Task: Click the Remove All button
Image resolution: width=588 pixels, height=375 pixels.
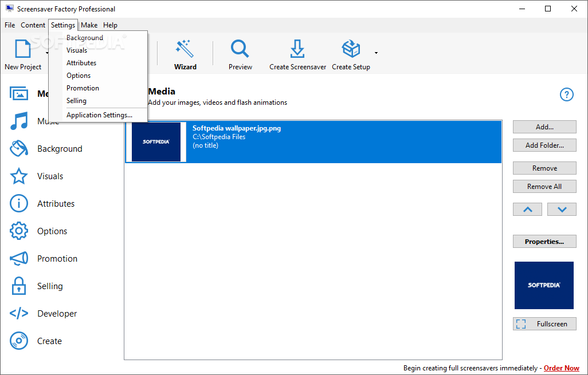Action: [x=544, y=187]
